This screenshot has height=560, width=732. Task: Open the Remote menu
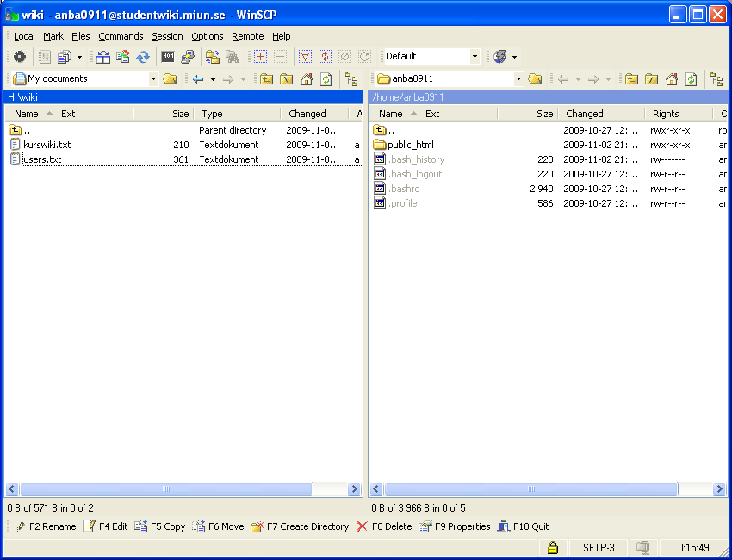[x=247, y=36]
